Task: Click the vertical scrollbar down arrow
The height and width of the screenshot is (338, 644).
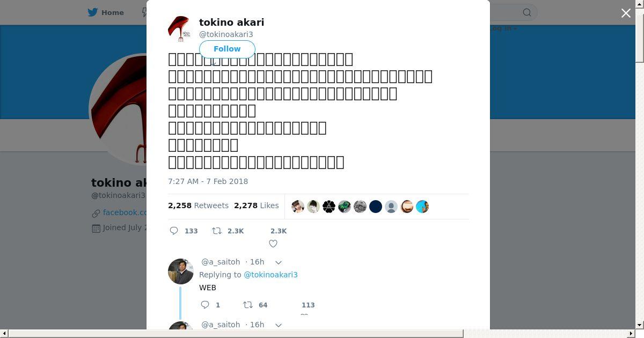Action: coord(640,325)
